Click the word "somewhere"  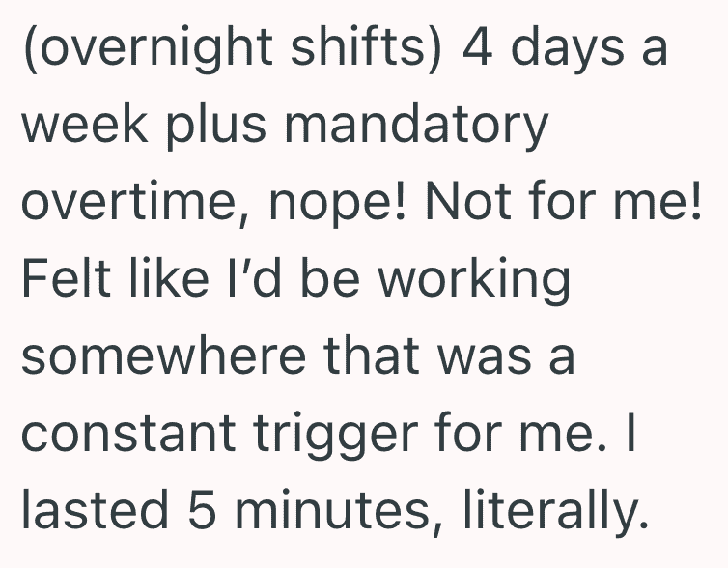pyautogui.click(x=163, y=356)
